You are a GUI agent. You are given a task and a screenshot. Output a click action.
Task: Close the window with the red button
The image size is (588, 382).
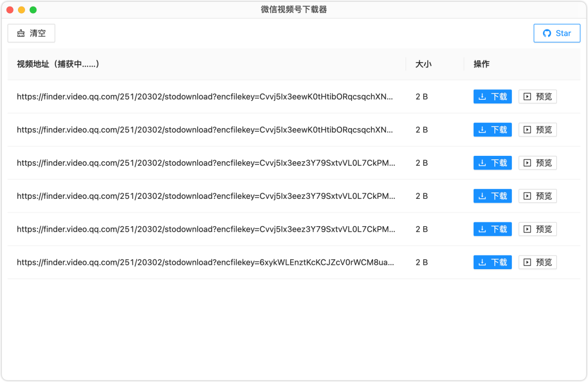click(x=10, y=10)
